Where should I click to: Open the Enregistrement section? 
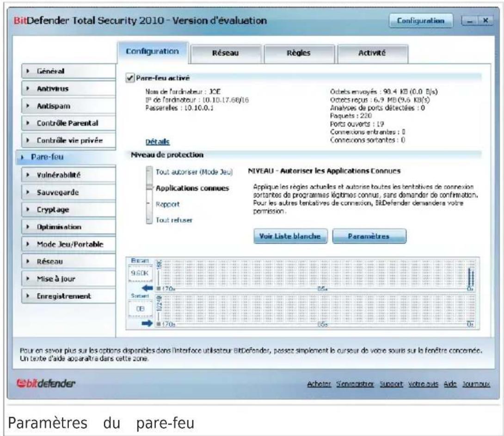point(68,296)
